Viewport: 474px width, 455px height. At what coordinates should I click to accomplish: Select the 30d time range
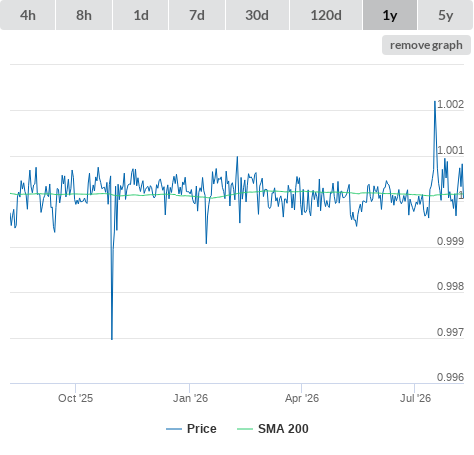257,15
